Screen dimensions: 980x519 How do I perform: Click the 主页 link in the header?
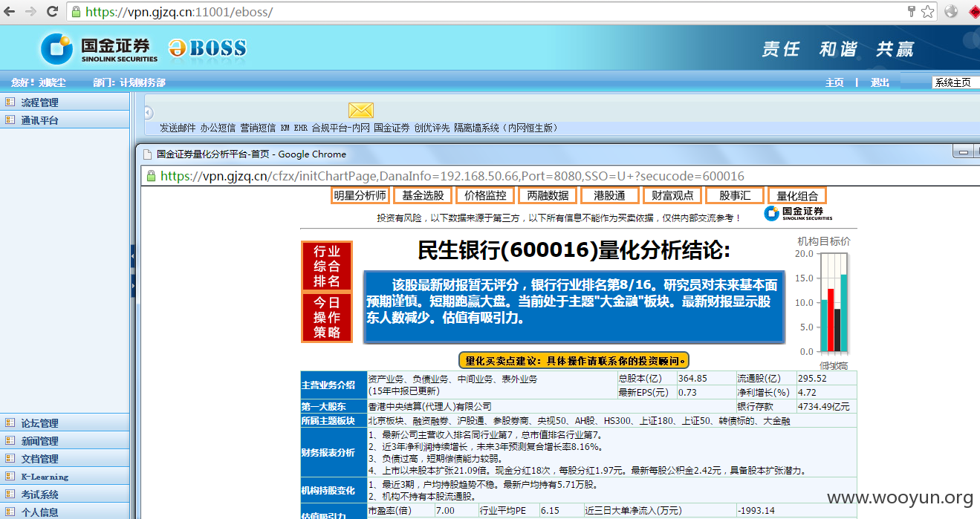pyautogui.click(x=834, y=82)
